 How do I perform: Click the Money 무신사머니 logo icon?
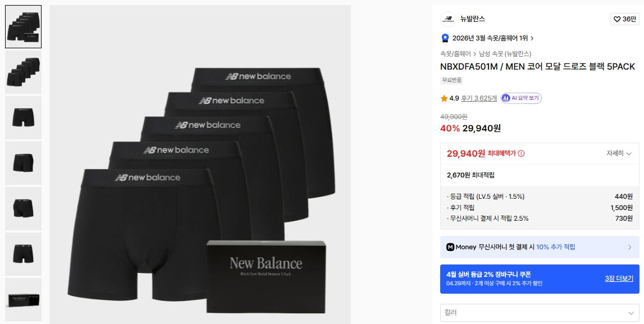coord(450,247)
